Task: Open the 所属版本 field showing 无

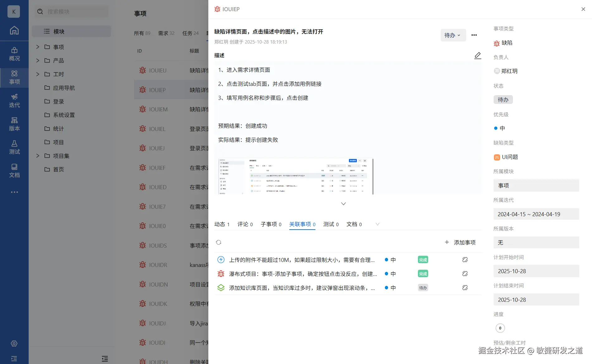Action: coord(536,242)
